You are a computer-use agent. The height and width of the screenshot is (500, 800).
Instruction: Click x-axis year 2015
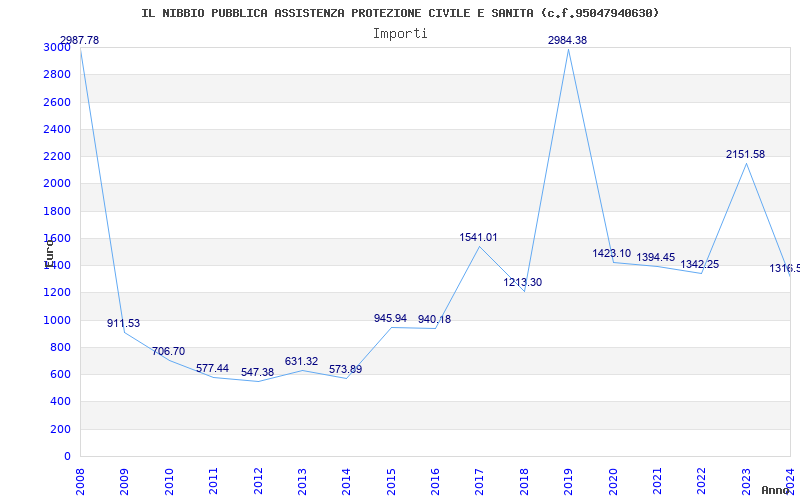click(391, 481)
